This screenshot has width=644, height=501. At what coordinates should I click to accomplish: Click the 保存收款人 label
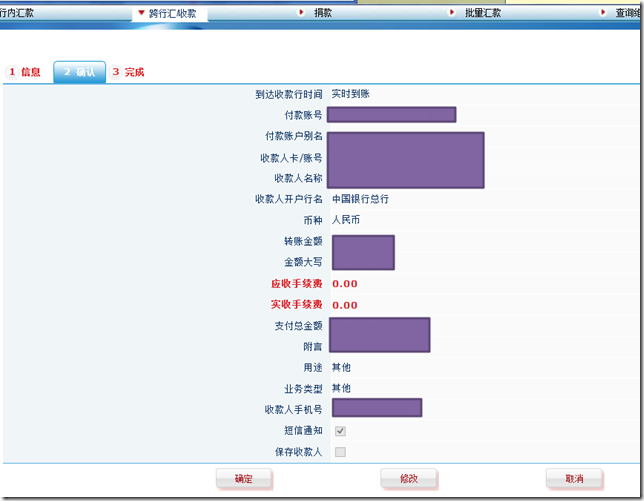[299, 452]
